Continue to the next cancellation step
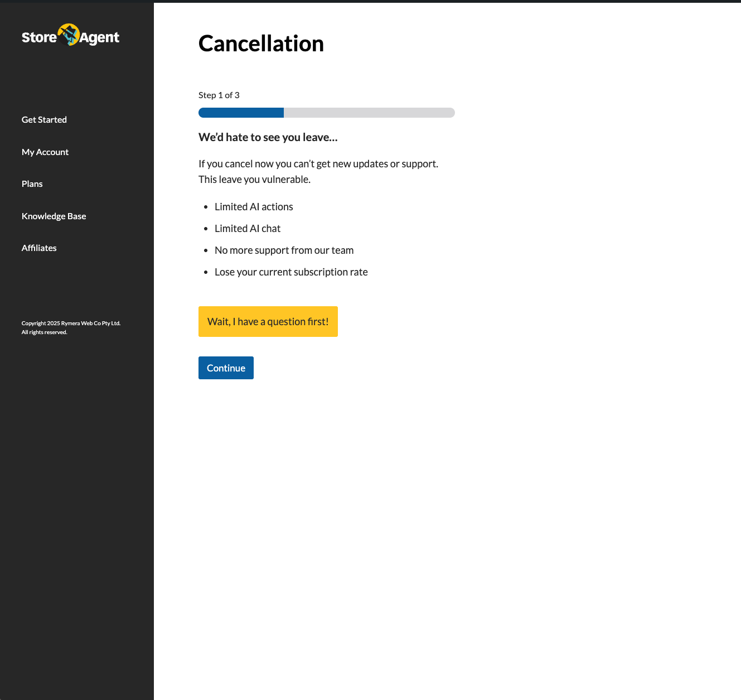Image resolution: width=741 pixels, height=700 pixels. [x=226, y=368]
